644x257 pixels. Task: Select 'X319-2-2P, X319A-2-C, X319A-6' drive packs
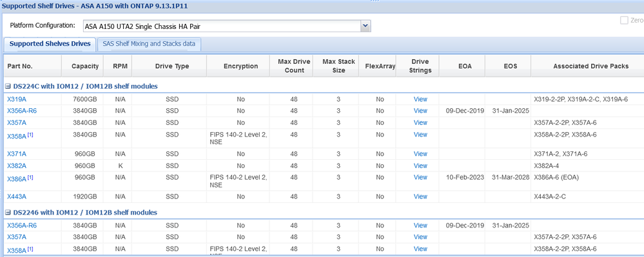[x=581, y=99]
